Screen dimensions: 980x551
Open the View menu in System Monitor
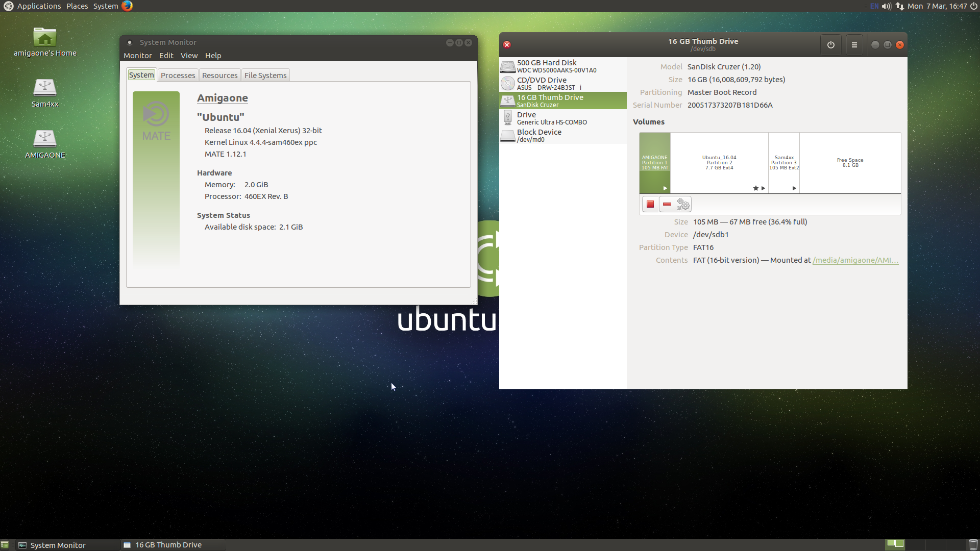(x=189, y=56)
